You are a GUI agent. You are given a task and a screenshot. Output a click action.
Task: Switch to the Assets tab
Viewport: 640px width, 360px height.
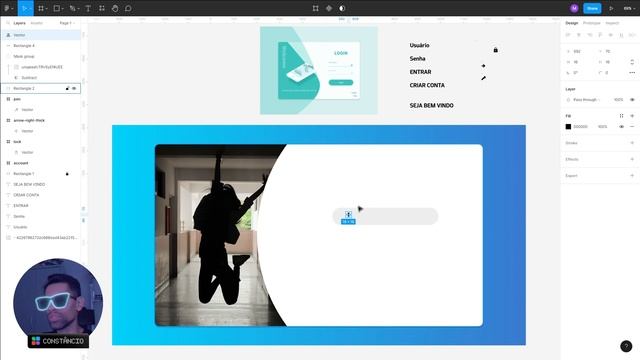click(x=37, y=23)
